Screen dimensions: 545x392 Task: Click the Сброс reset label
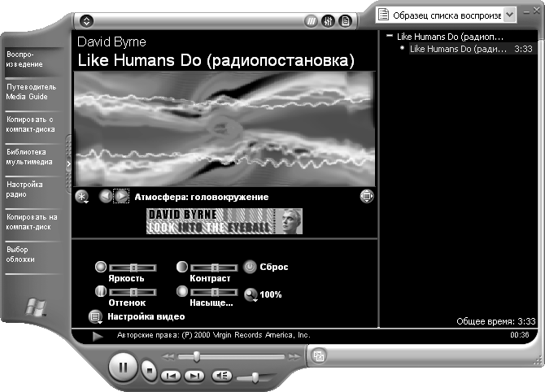click(x=274, y=267)
